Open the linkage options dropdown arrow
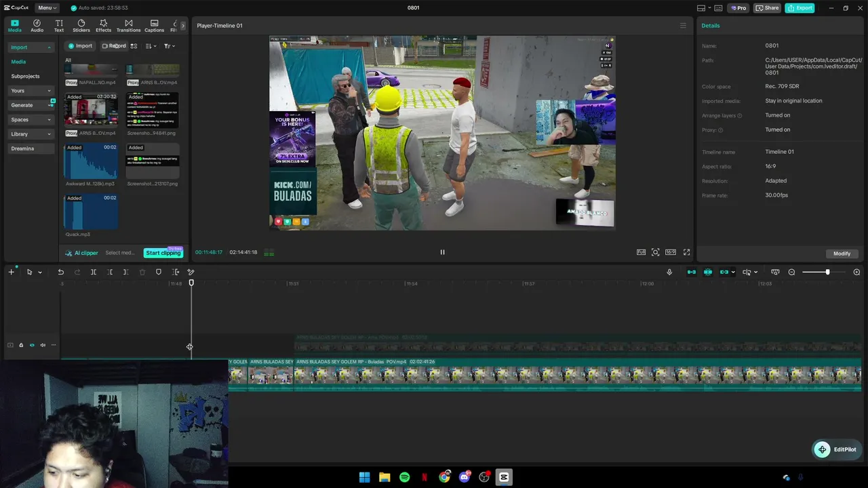This screenshot has width=868, height=488. (x=733, y=272)
